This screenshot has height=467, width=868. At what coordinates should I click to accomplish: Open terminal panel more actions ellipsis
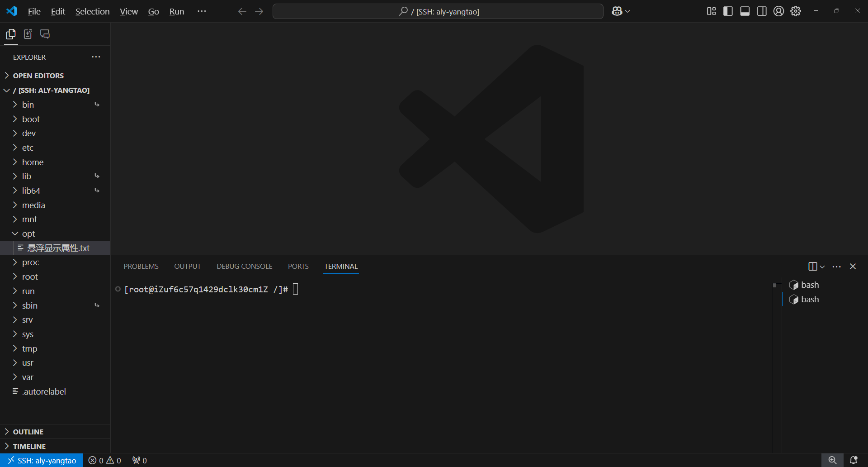coord(837,267)
